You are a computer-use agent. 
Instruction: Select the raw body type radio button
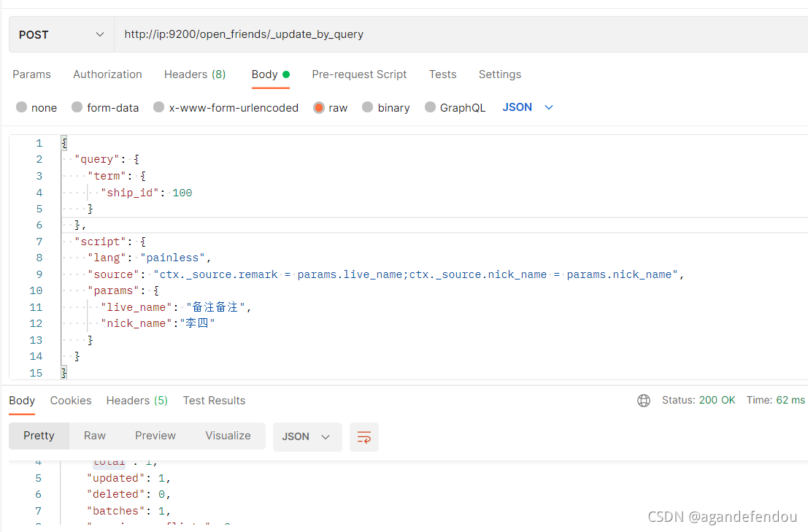tap(318, 107)
